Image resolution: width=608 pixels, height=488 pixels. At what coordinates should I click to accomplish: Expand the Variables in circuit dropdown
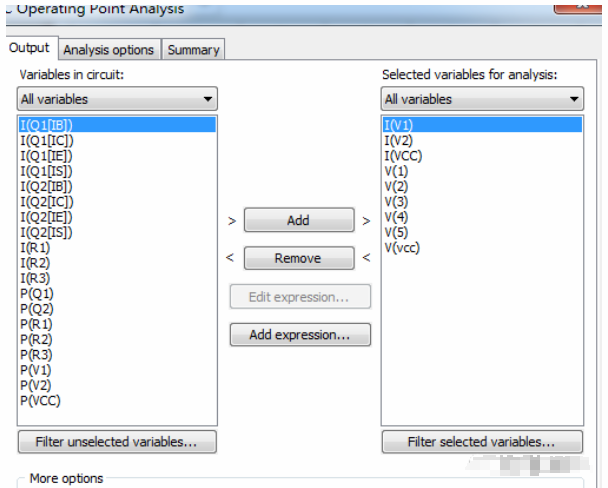(117, 99)
